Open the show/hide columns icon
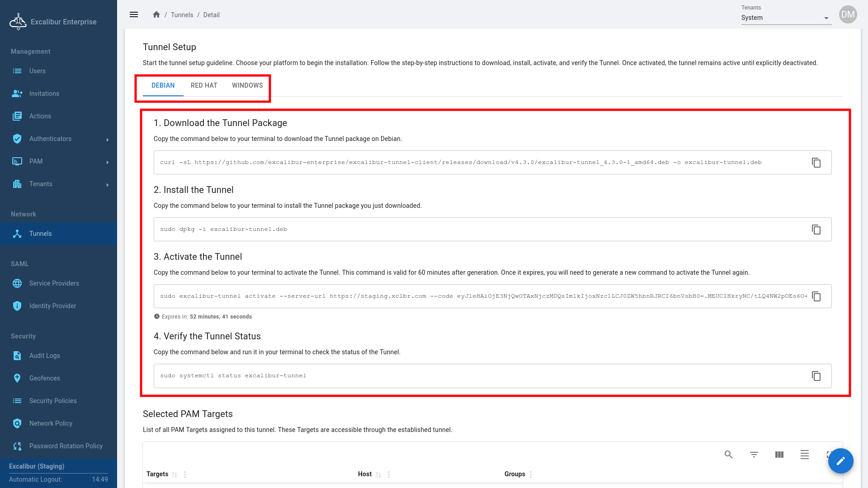This screenshot has width=868, height=488. (x=779, y=455)
